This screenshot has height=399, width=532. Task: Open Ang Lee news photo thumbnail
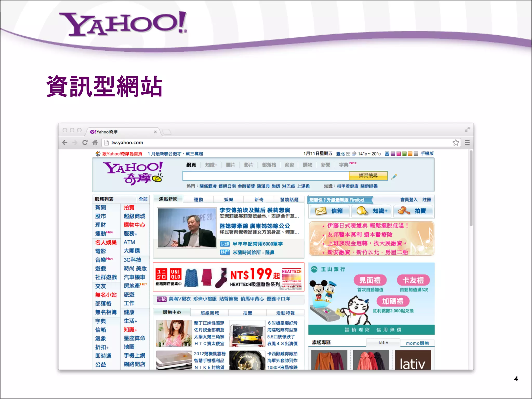coord(187,228)
